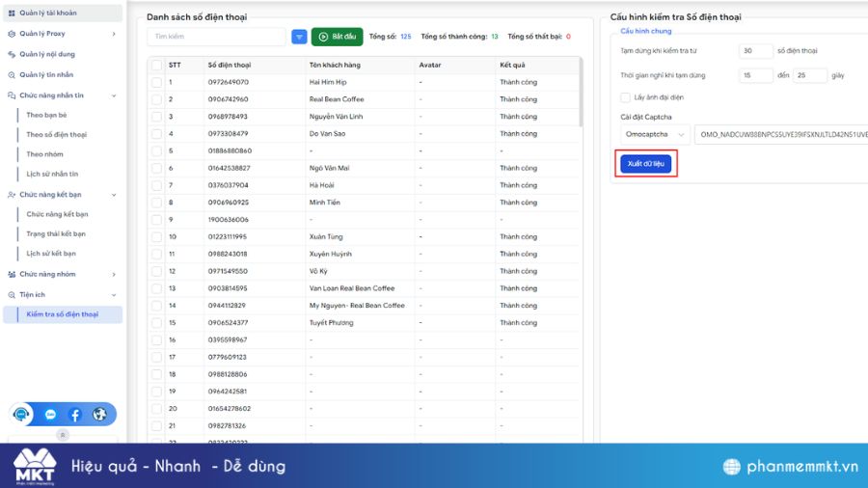Open Trạng thái kết bạn menu item

pyautogui.click(x=56, y=233)
